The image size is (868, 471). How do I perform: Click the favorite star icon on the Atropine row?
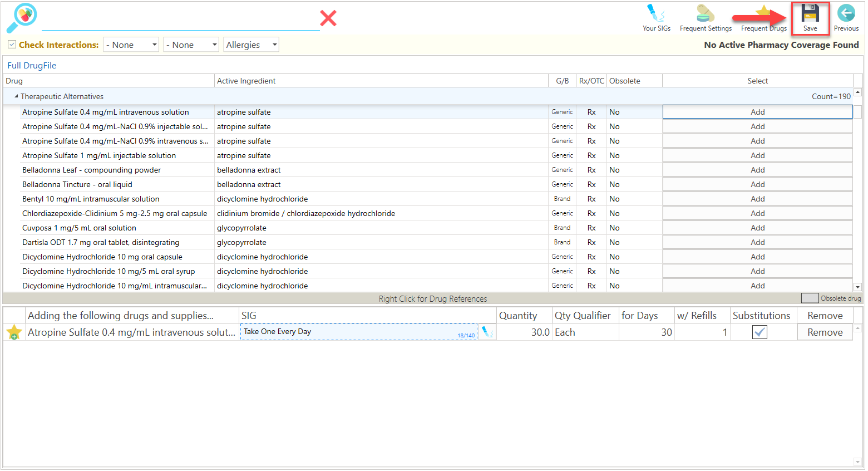[14, 332]
